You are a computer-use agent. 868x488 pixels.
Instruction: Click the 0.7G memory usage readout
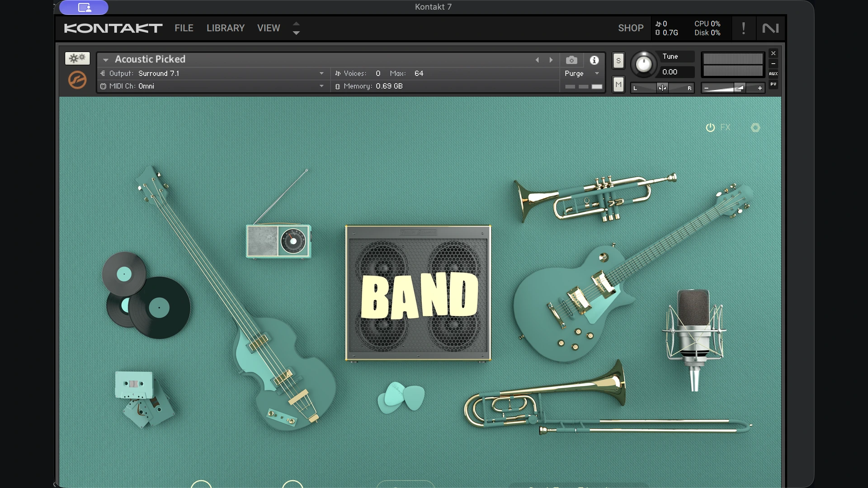(667, 33)
